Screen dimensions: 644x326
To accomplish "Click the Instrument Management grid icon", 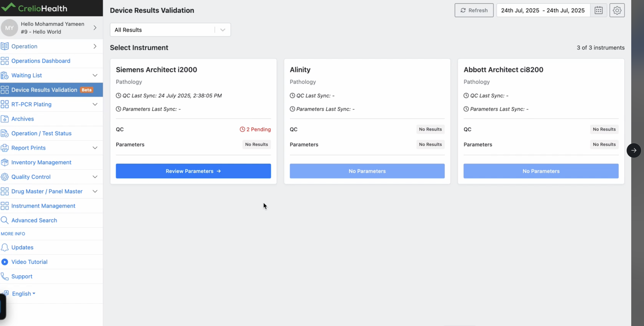I will [5, 206].
